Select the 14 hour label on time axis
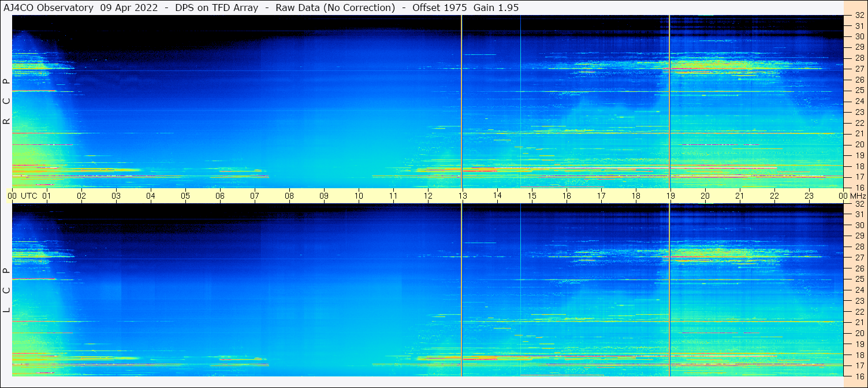The height and width of the screenshot is (388, 868). [x=497, y=195]
